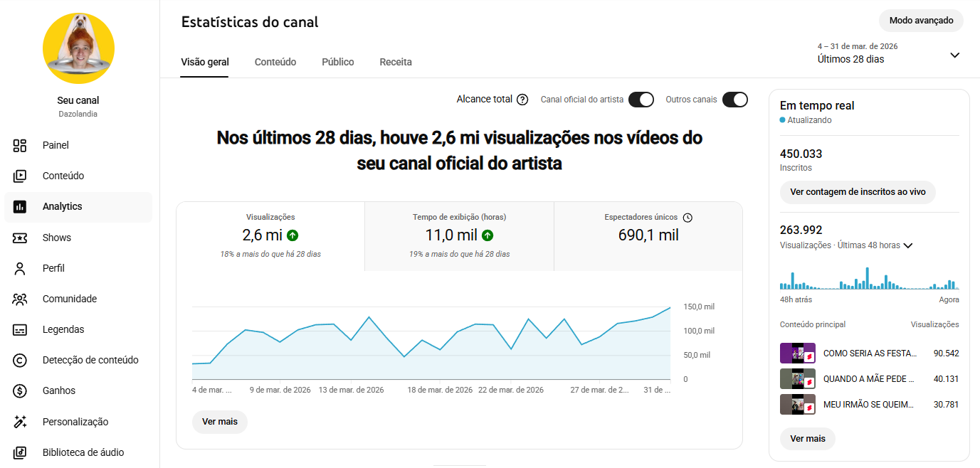This screenshot has height=468, width=980.
Task: Open Biblioteca de áudio in the sidebar
Action: click(78, 452)
